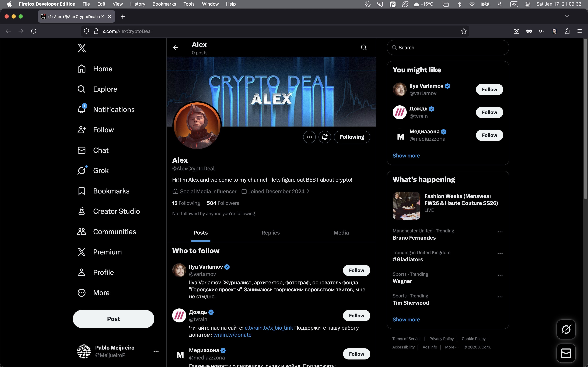Open Pablo Meijueiro account menu dots
Viewport: 588px width, 367px height.
[156, 351]
